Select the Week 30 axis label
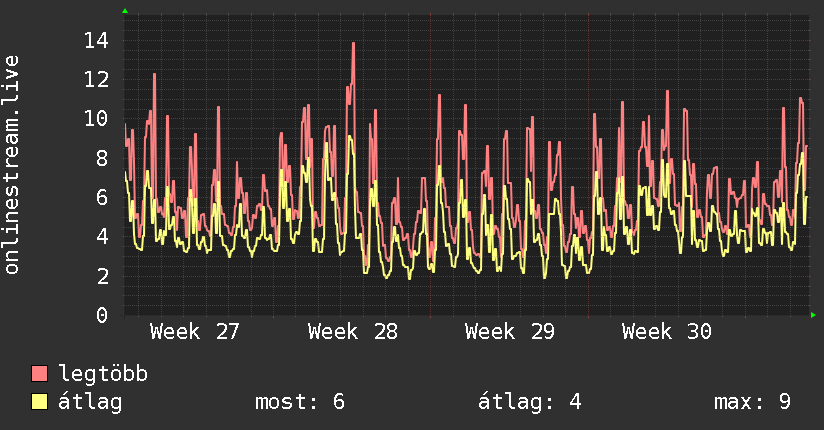 667,332
